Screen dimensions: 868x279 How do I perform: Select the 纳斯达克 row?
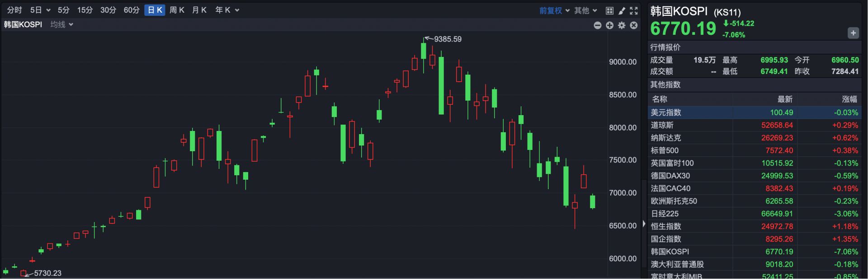coord(755,138)
